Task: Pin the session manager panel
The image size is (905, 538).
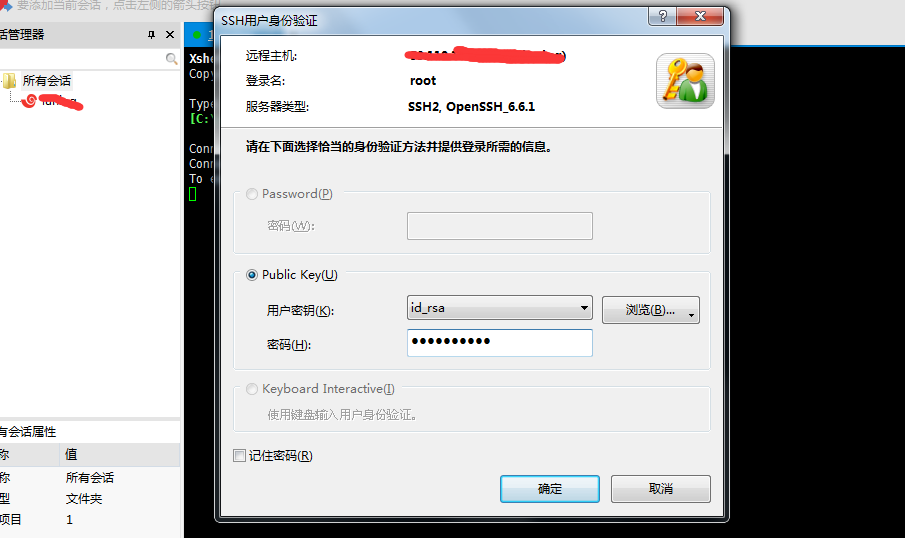Action: (x=151, y=35)
